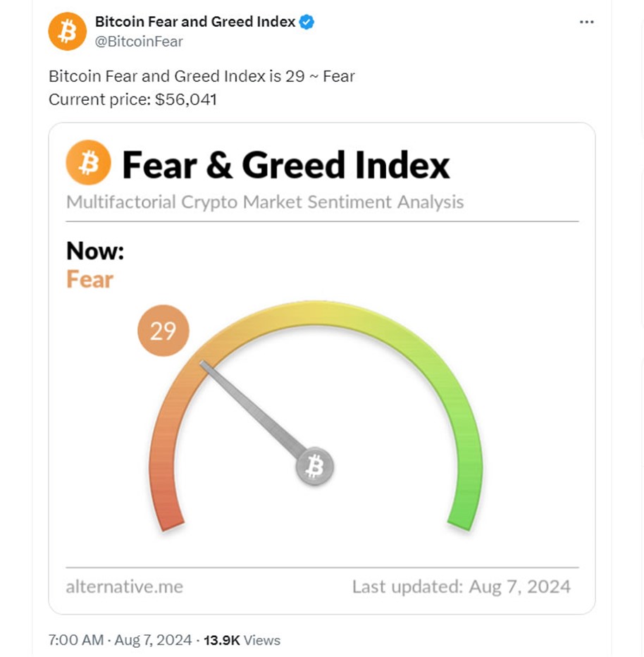This screenshot has width=644, height=657.
Task: Click the gray Bitcoin coin at needle pivot
Action: pos(315,466)
